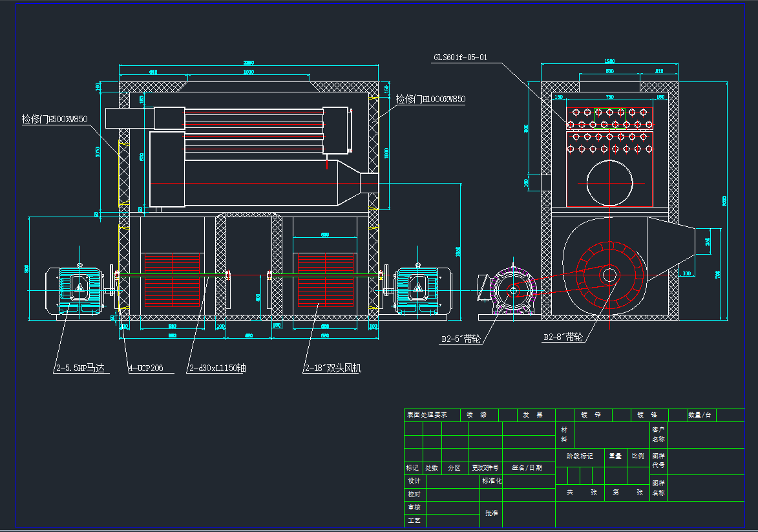The image size is (758, 532).
Task: Select the 设计 cell in title block
Action: (x=414, y=481)
